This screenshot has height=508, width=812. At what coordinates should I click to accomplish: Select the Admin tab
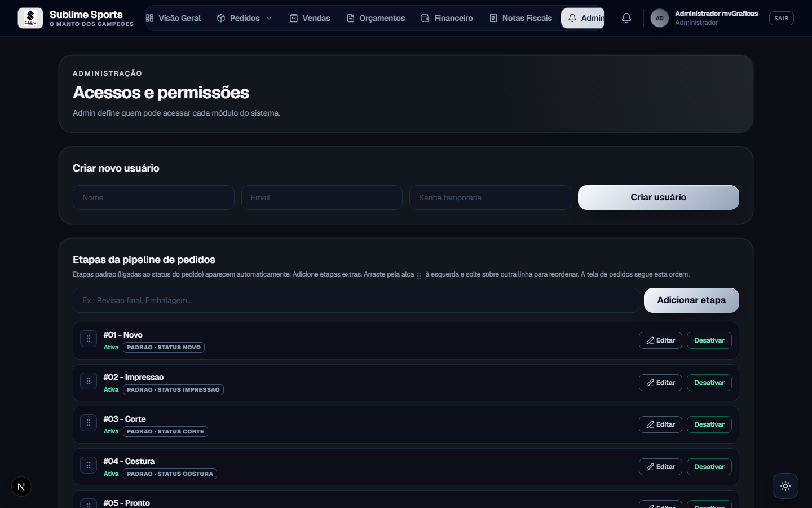point(582,18)
